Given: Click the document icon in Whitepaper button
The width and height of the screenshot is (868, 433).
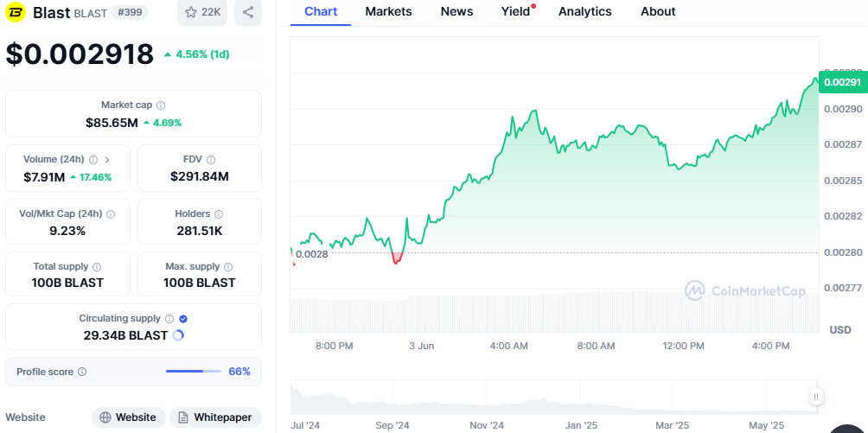Looking at the screenshot, I should (x=184, y=417).
